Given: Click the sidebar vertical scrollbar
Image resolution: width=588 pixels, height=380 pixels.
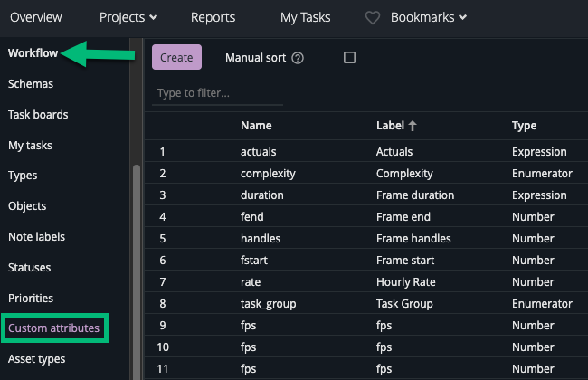Looking at the screenshot, I should 137,271.
